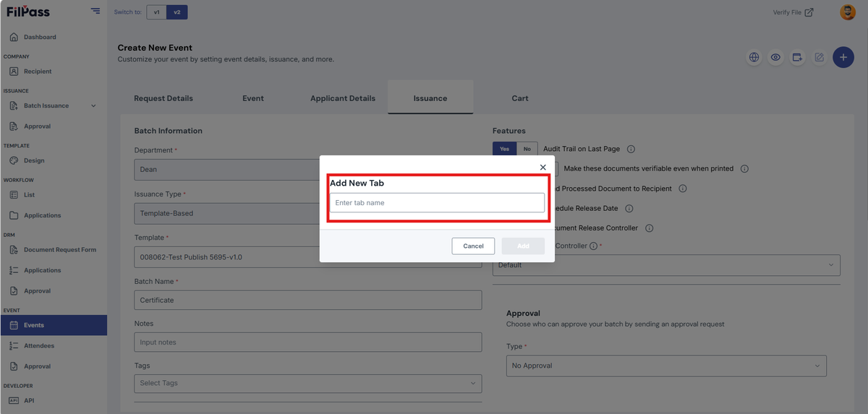The image size is (868, 414).
Task: Click the globe icon in the header
Action: pyautogui.click(x=754, y=57)
